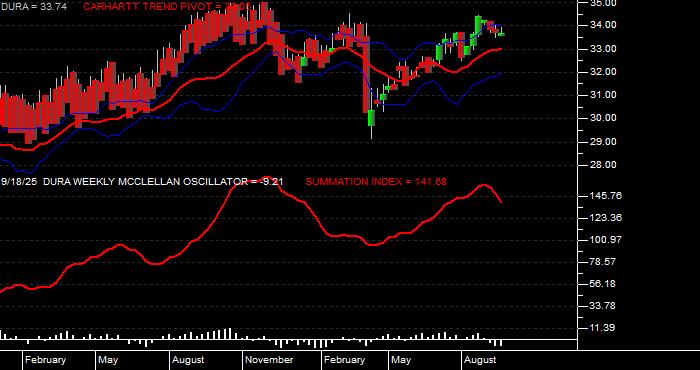Screen dimensions: 700x370
Task: Click the 123.36 summation axis value
Action: (x=606, y=218)
